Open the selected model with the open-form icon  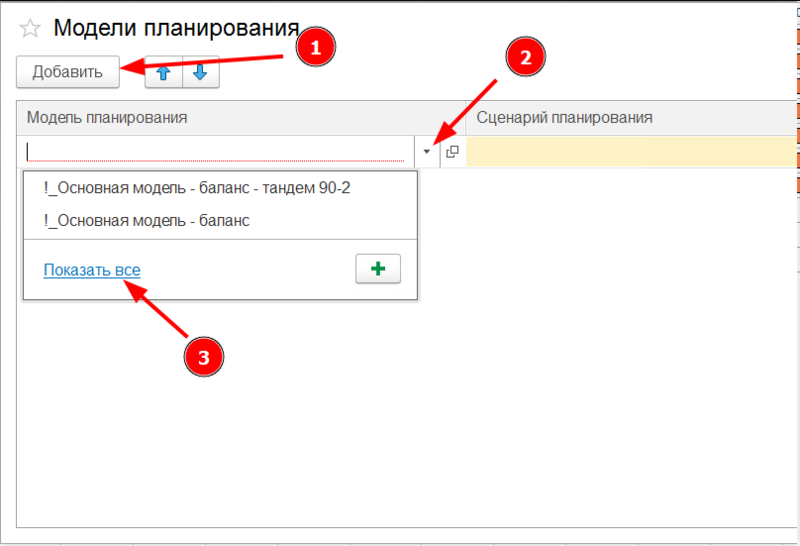coord(452,152)
